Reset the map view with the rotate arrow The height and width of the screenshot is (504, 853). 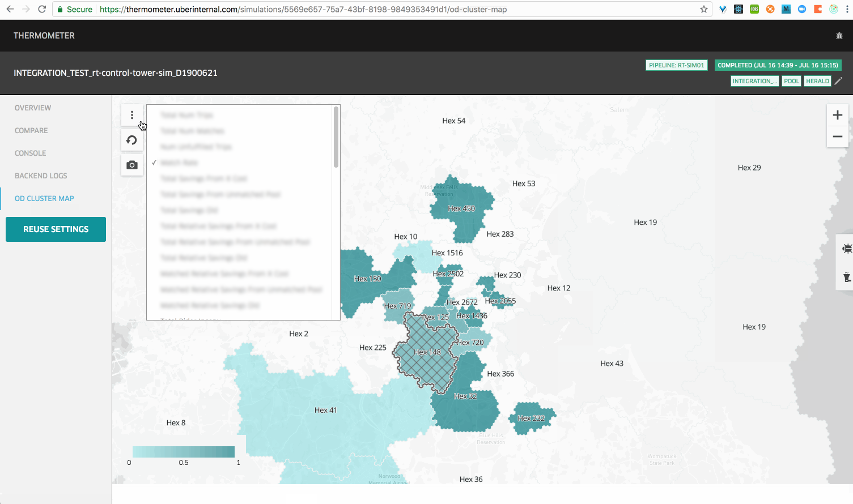(x=132, y=140)
